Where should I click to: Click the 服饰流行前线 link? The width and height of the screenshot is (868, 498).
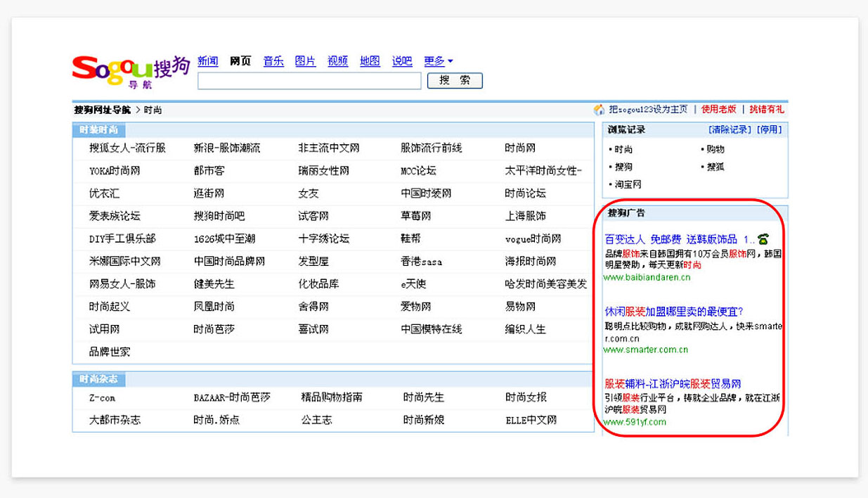click(432, 148)
